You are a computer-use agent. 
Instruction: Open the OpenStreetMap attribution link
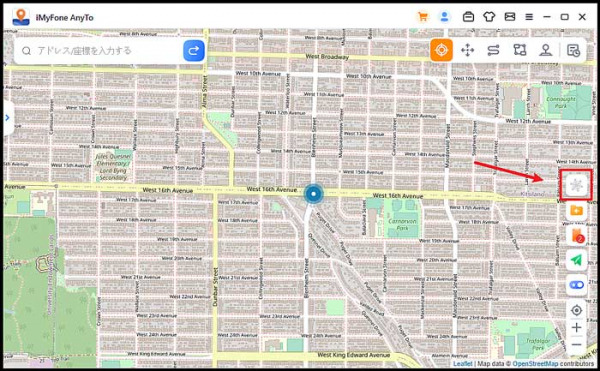535,364
